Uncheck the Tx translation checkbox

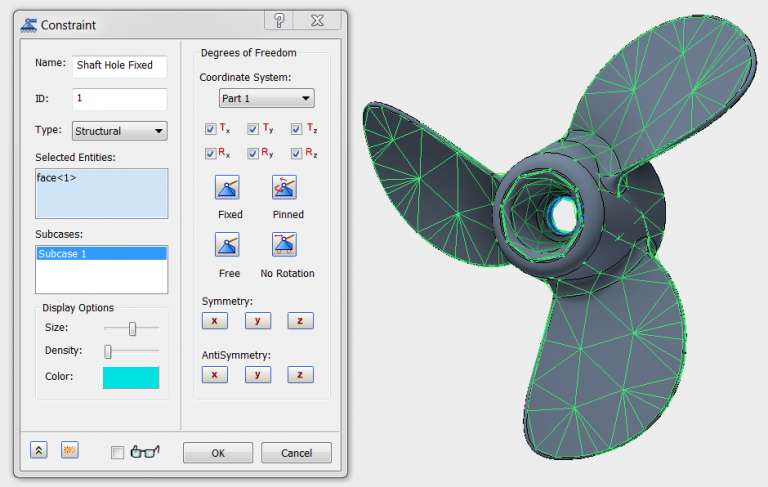pos(210,129)
